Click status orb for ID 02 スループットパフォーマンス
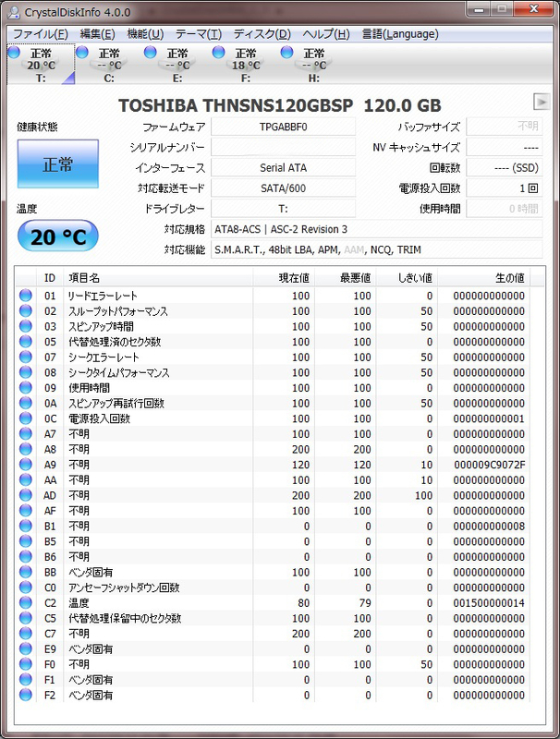This screenshot has height=739, width=560. pyautogui.click(x=26, y=311)
